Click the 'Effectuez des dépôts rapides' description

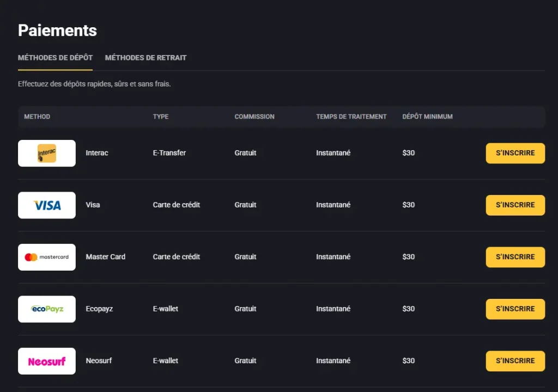[x=94, y=84]
